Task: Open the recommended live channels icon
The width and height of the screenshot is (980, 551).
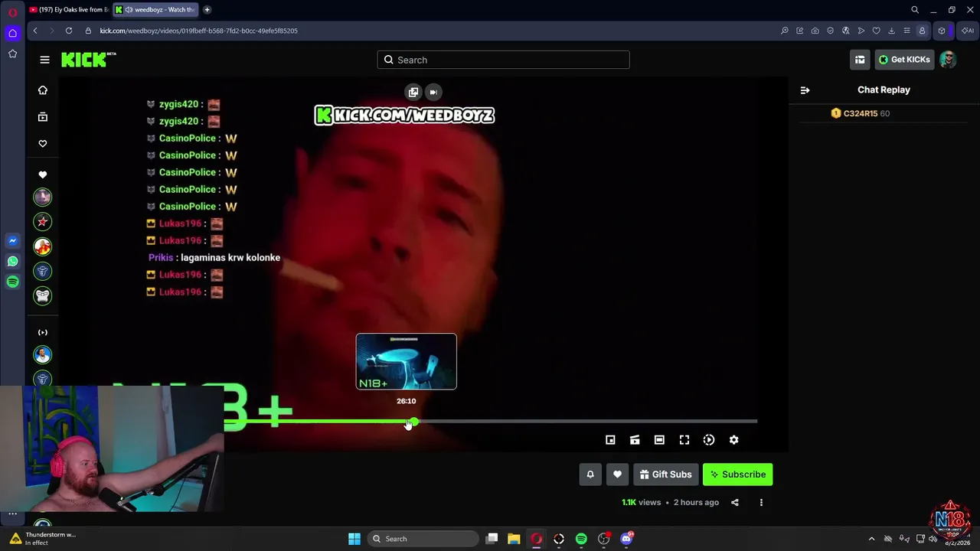Action: (x=43, y=332)
